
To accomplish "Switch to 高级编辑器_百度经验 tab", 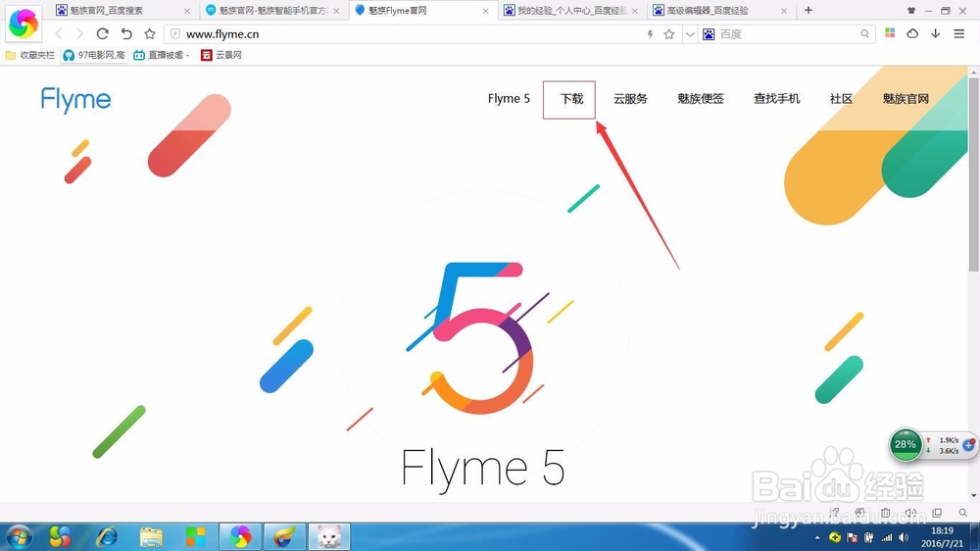I will 720,11.
